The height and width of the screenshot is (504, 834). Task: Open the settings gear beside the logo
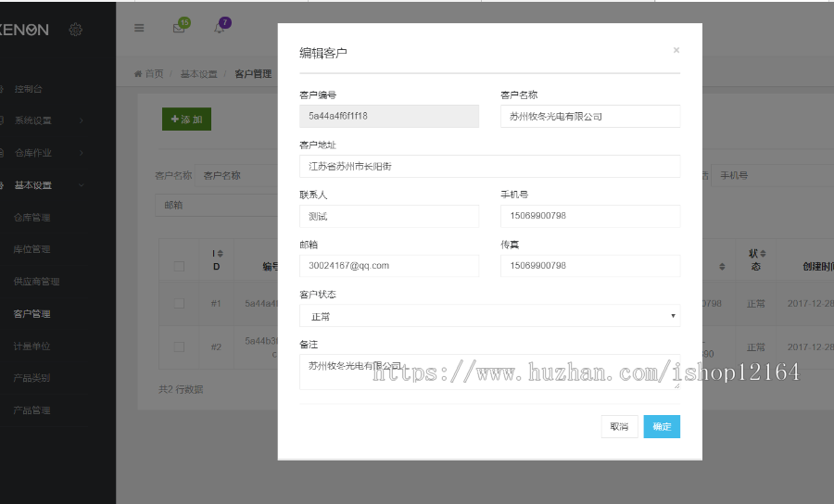76,30
